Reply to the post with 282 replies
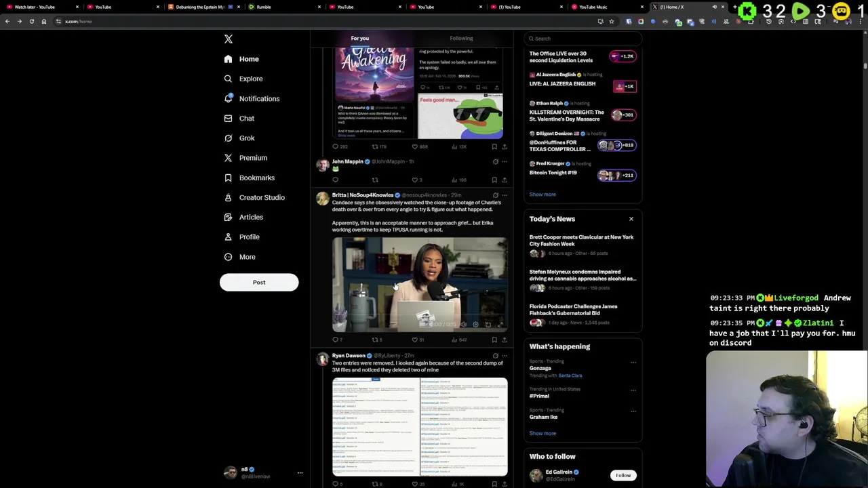Image resolution: width=868 pixels, height=488 pixels. click(x=340, y=146)
